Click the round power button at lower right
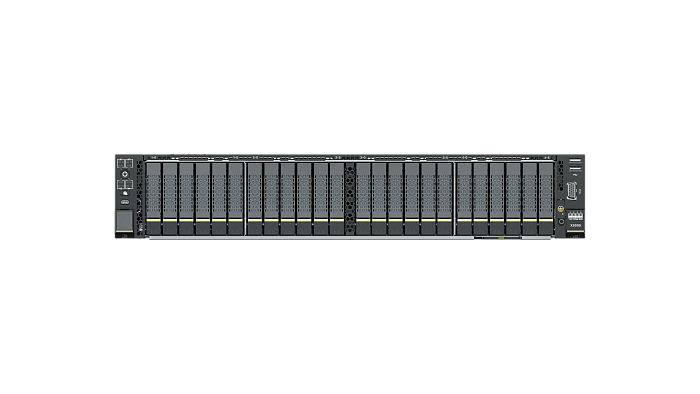The image size is (700, 394). [561, 221]
